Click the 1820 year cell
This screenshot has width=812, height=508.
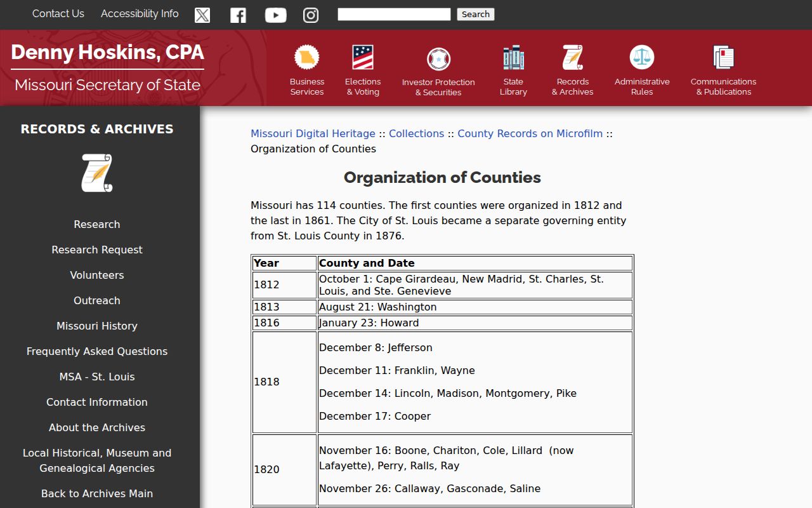point(284,469)
